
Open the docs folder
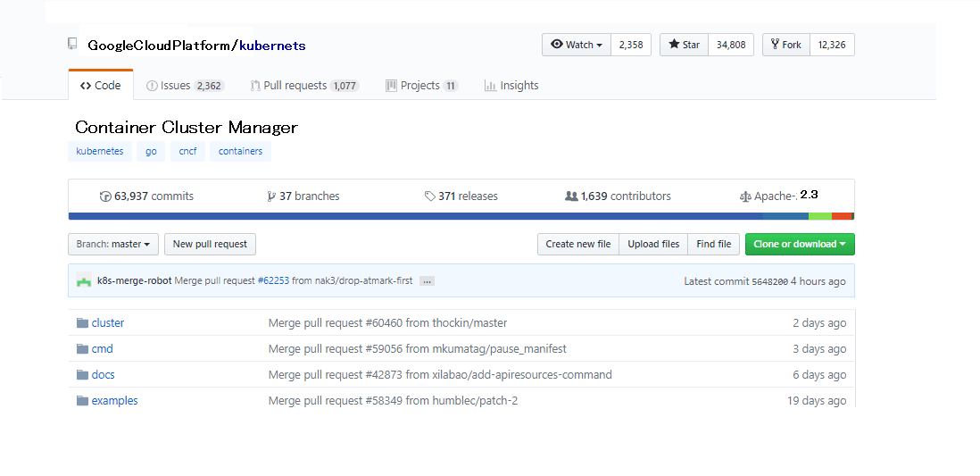[104, 375]
